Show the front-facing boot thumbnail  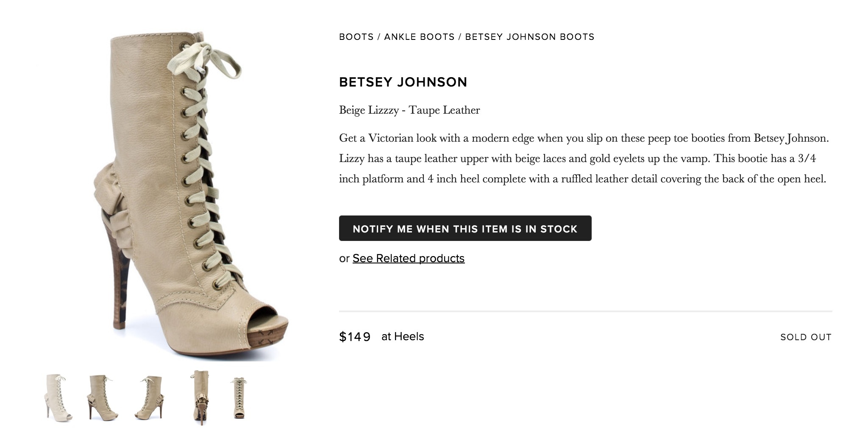point(239,397)
